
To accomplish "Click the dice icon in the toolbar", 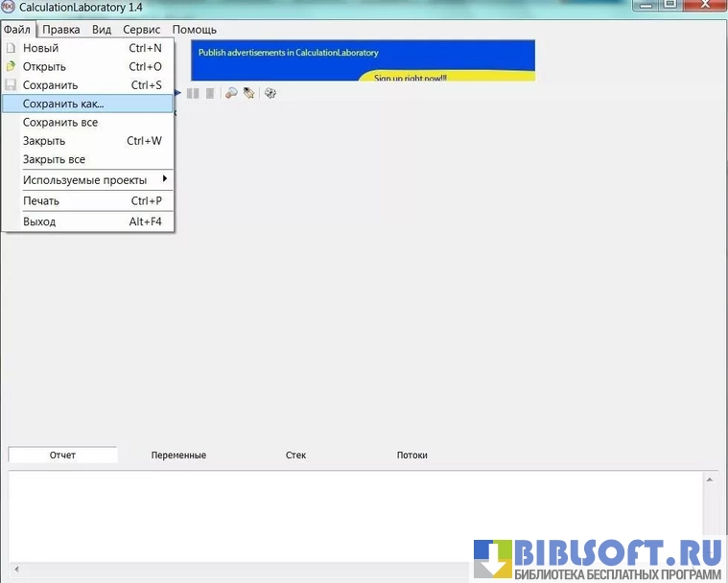I will pos(270,93).
